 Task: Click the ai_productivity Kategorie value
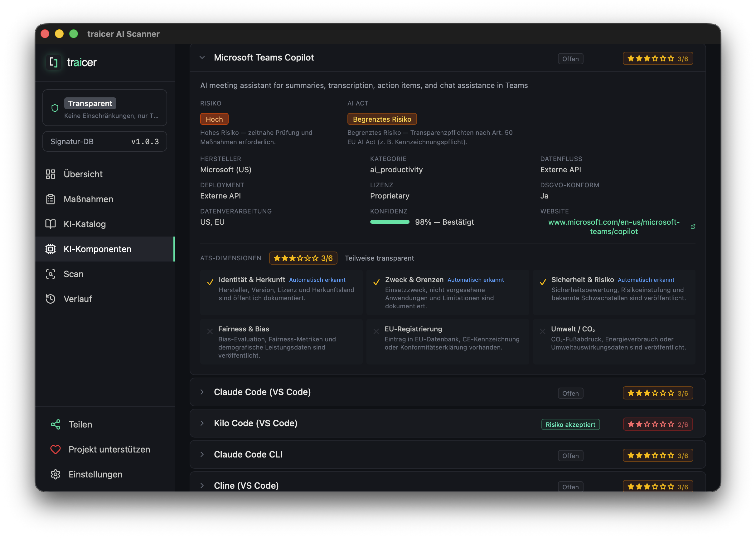point(396,170)
